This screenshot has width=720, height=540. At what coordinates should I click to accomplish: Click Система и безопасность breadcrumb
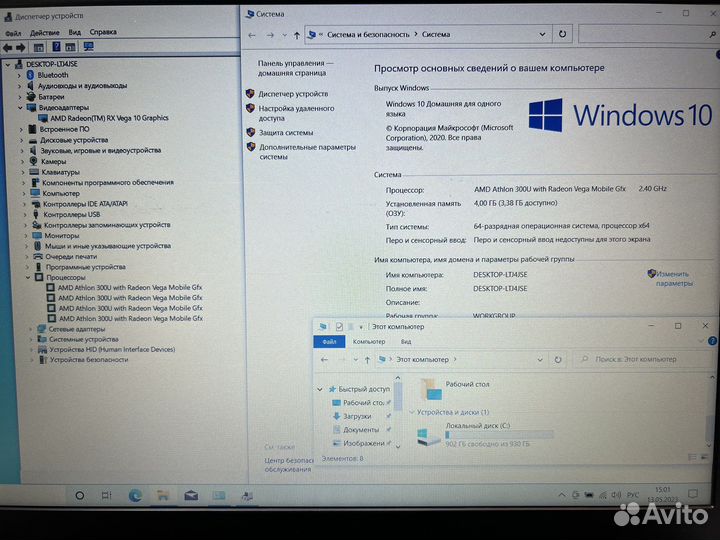click(368, 34)
